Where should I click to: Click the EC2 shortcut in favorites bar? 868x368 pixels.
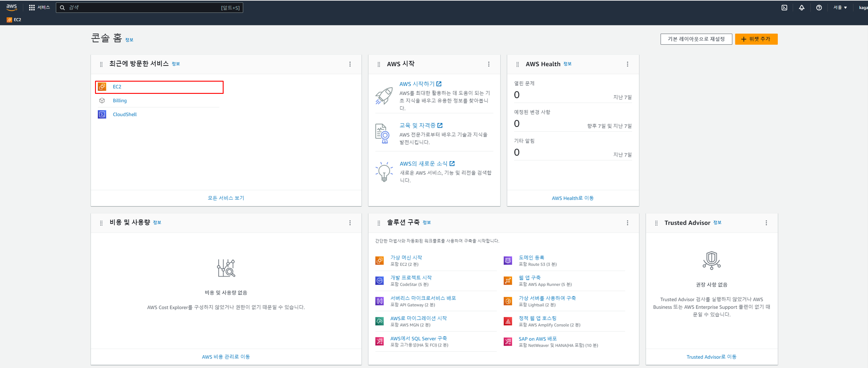point(14,20)
